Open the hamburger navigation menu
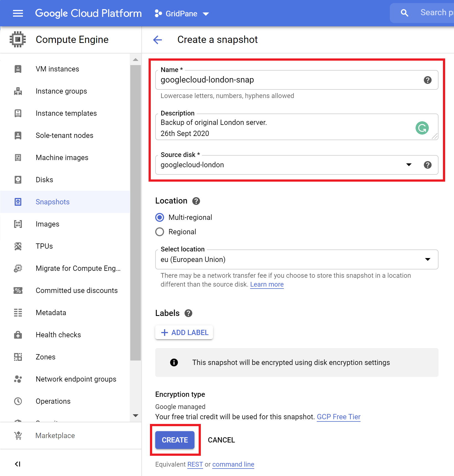Screen dimensions: 454x476 18,13
